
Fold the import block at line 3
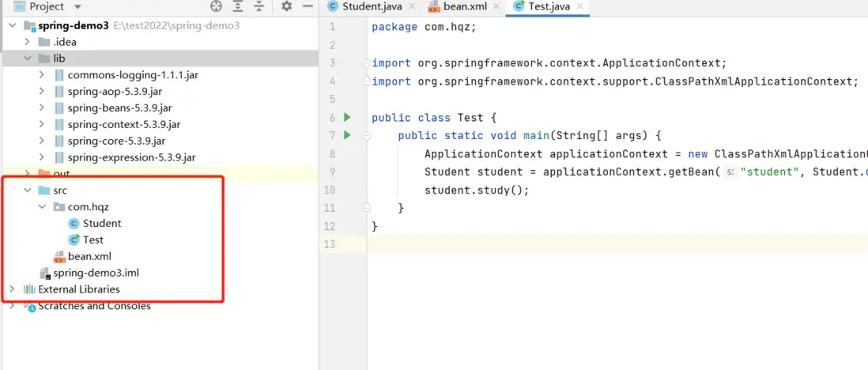(366, 63)
